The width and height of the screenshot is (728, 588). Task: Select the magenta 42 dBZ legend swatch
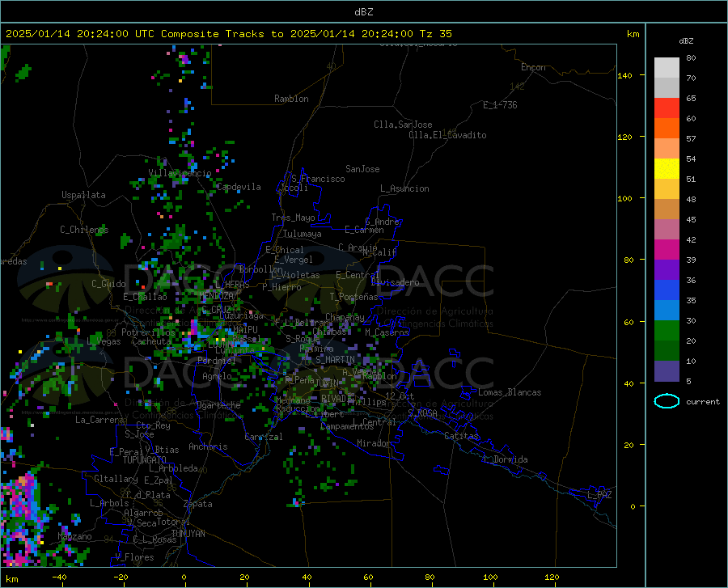(667, 250)
